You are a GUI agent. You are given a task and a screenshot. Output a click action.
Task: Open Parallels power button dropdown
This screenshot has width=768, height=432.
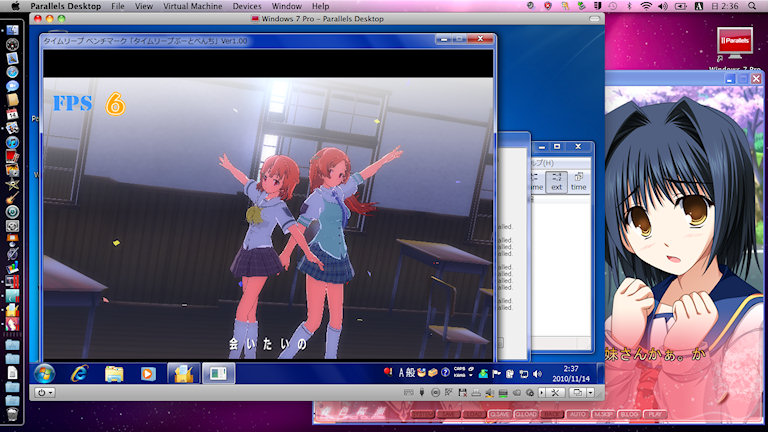coord(45,393)
